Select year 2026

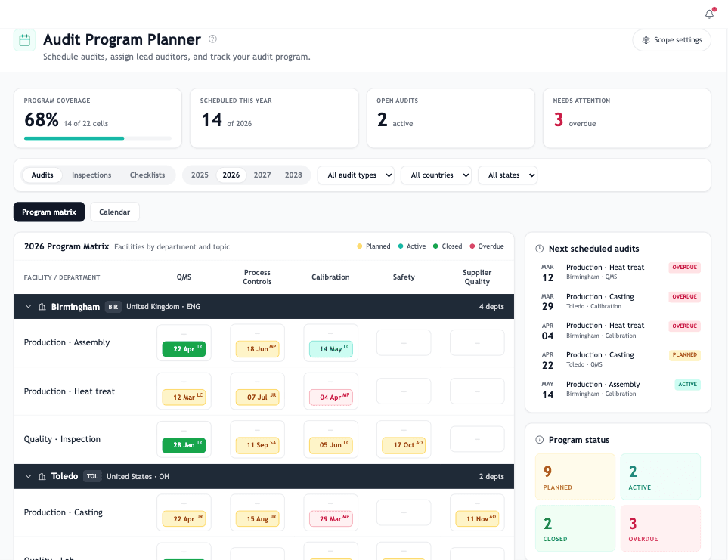231,175
